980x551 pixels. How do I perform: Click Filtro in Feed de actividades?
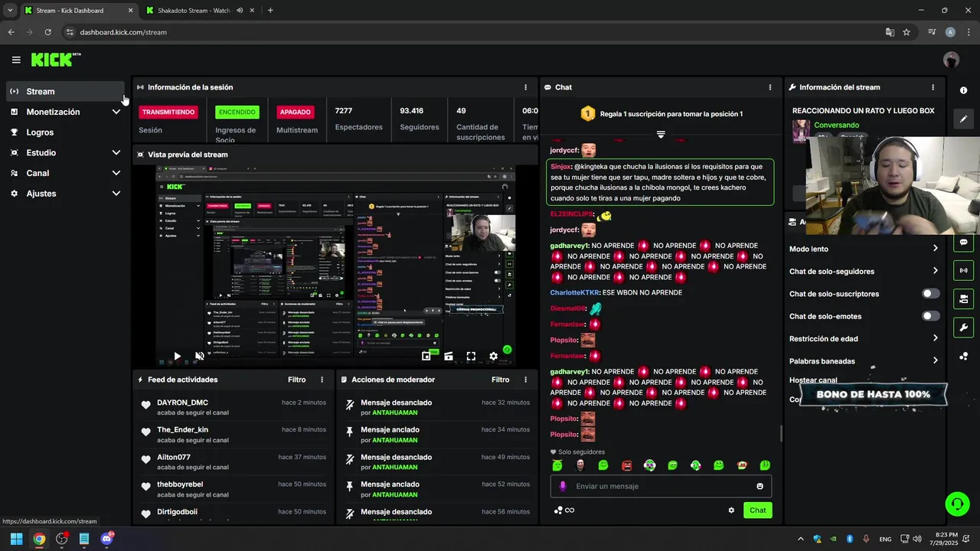click(296, 380)
